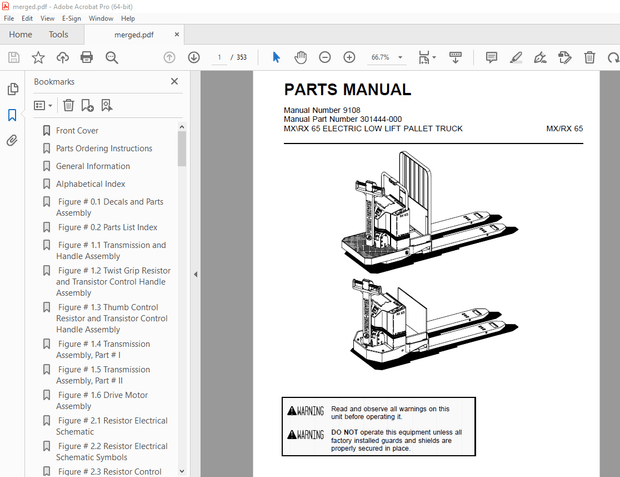Click the Save file icon

click(x=14, y=58)
